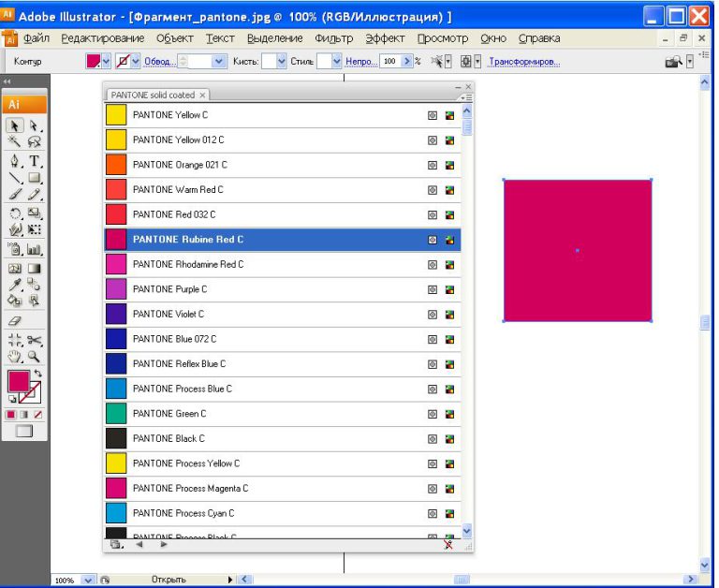Load next swatch library arrow
This screenshot has width=719, height=588.
click(x=163, y=545)
